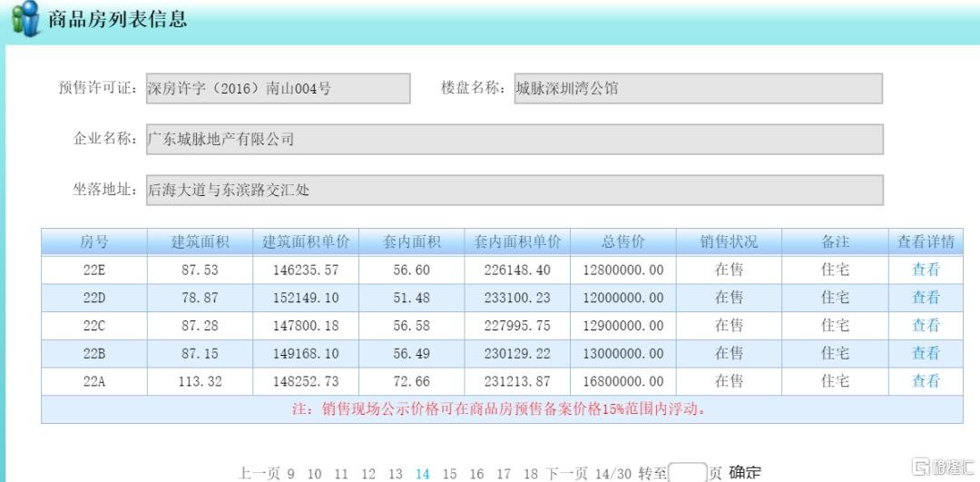Open 查看 details for room 22B
The height and width of the screenshot is (482, 980).
[x=926, y=353]
